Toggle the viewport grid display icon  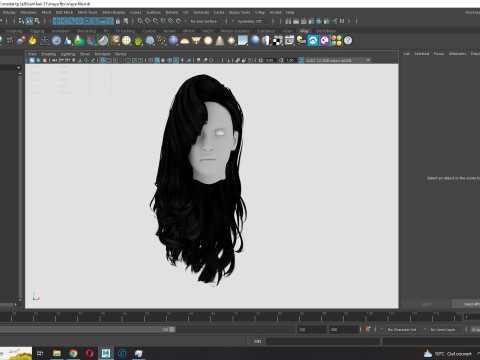pyautogui.click(x=103, y=60)
